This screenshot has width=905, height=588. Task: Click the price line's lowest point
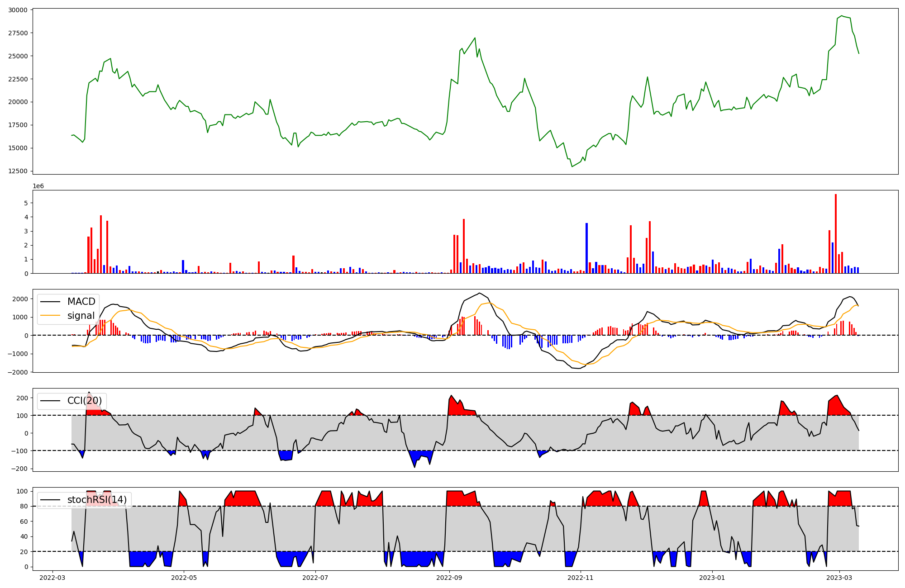(x=572, y=166)
